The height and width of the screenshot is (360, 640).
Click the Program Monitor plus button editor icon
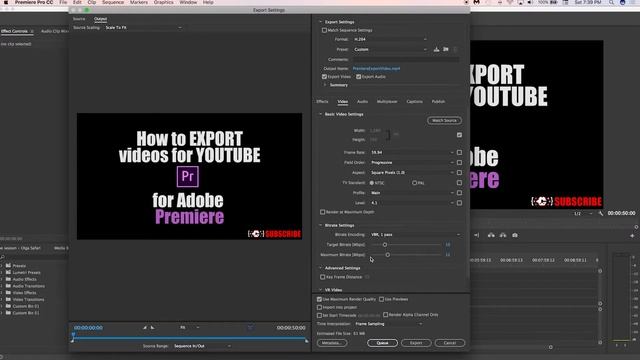[x=632, y=236]
